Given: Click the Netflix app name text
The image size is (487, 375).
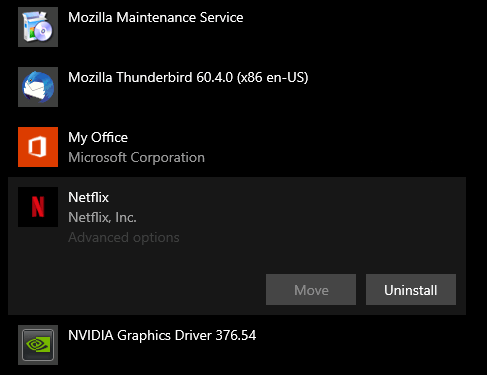Looking at the screenshot, I should click(88, 197).
